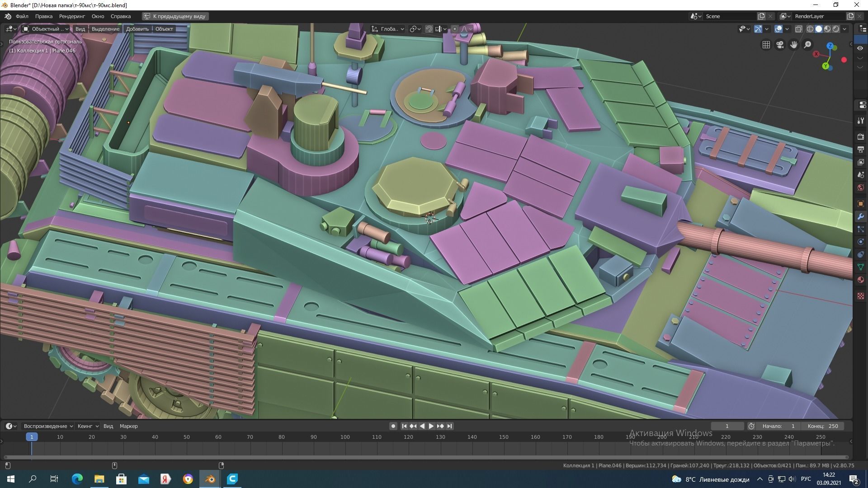The width and height of the screenshot is (868, 488).
Task: Click the pan view hand icon
Action: (794, 45)
